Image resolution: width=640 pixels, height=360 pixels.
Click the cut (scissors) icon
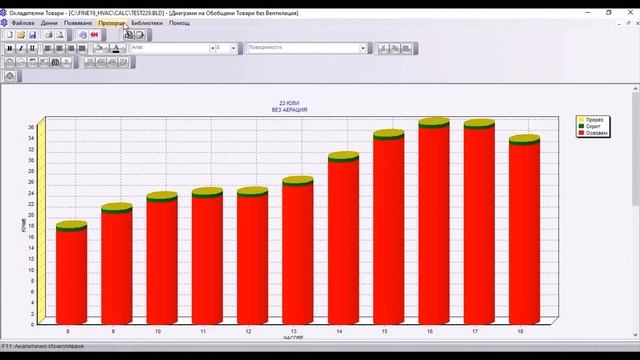[x=383, y=49]
